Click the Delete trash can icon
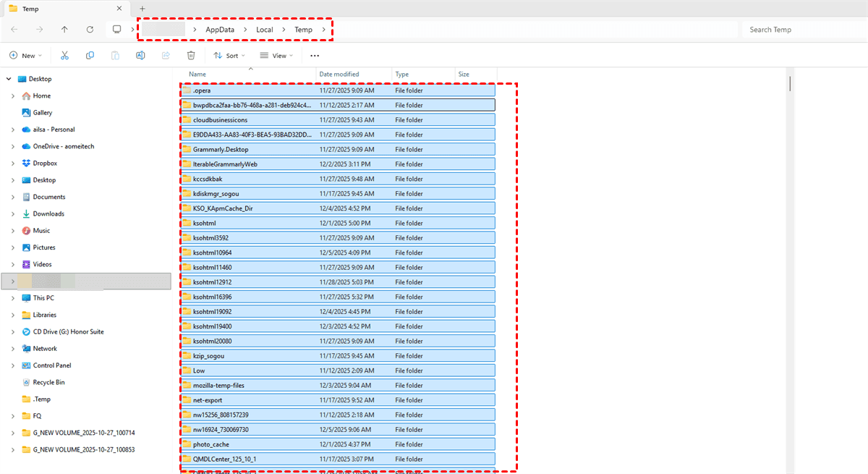The height and width of the screenshot is (474, 868). (191, 56)
